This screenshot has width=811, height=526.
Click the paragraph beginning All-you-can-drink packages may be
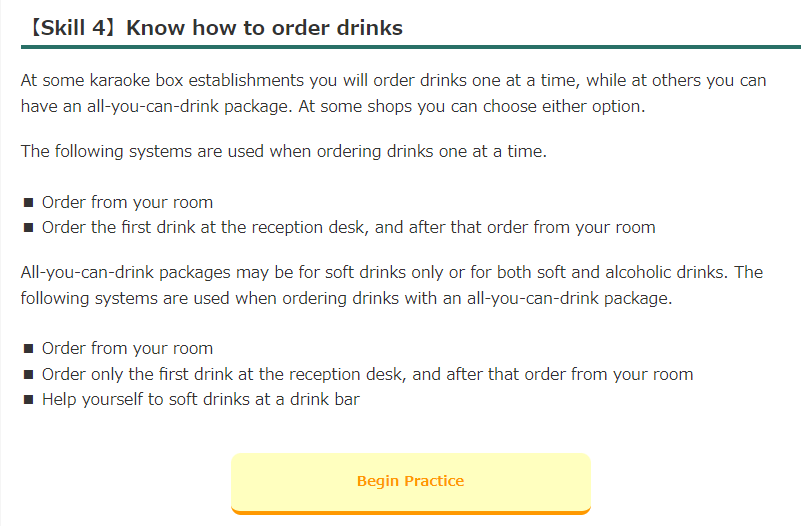tap(392, 285)
